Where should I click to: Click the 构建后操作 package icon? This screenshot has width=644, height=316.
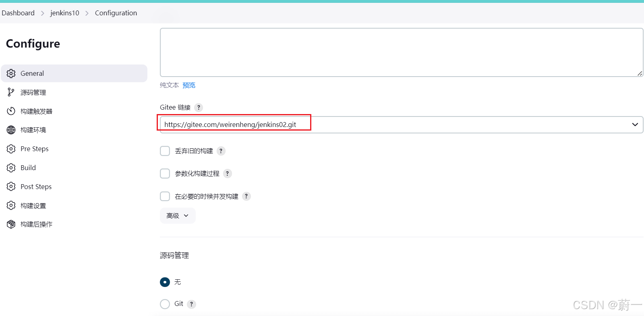point(11,224)
